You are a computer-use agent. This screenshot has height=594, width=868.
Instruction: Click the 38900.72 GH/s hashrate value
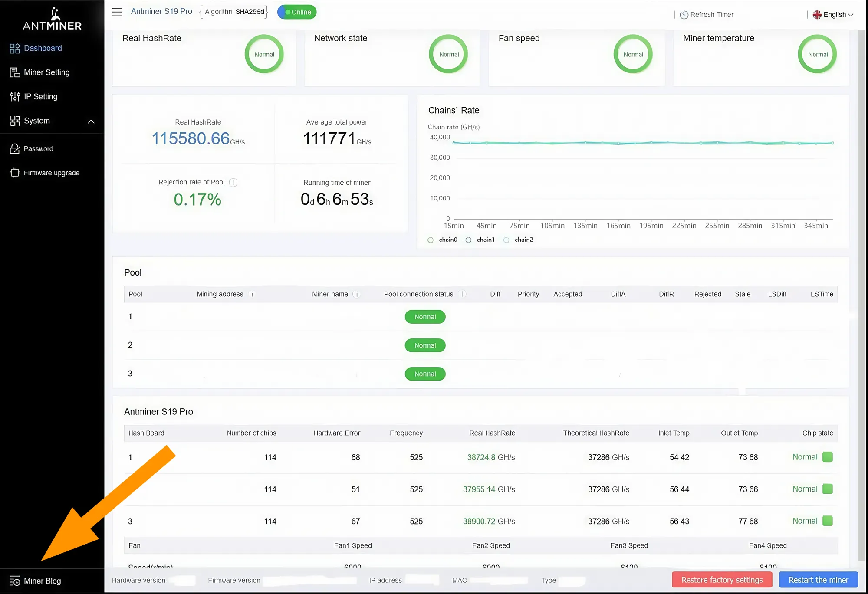pyautogui.click(x=489, y=522)
